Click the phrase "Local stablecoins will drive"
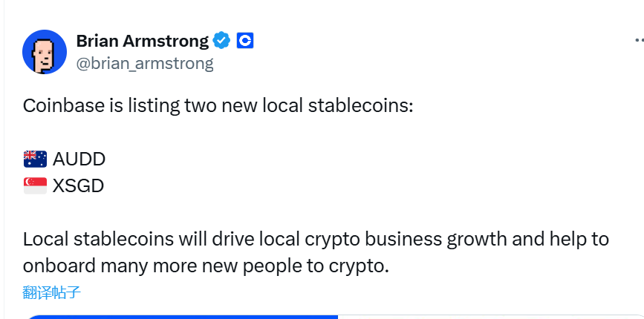Image resolution: width=644 pixels, height=319 pixels. [134, 239]
